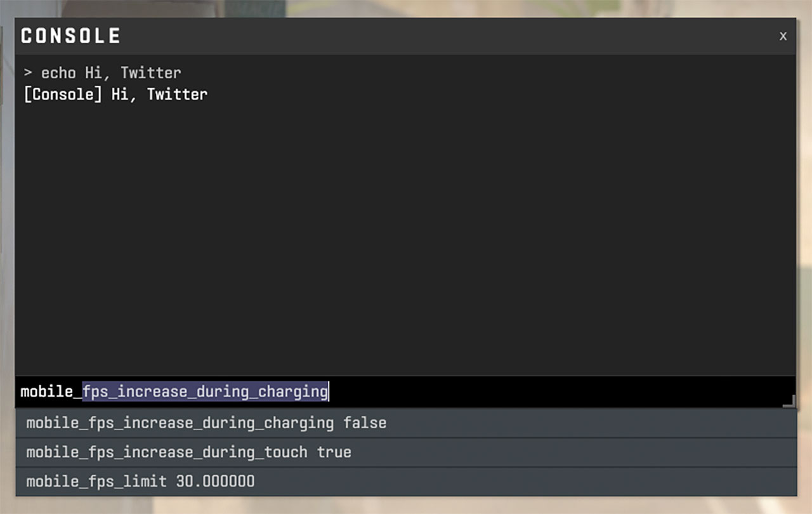812x514 pixels.
Task: Select the mobile_fps_increase_during_charging false suggestion
Action: click(x=206, y=423)
